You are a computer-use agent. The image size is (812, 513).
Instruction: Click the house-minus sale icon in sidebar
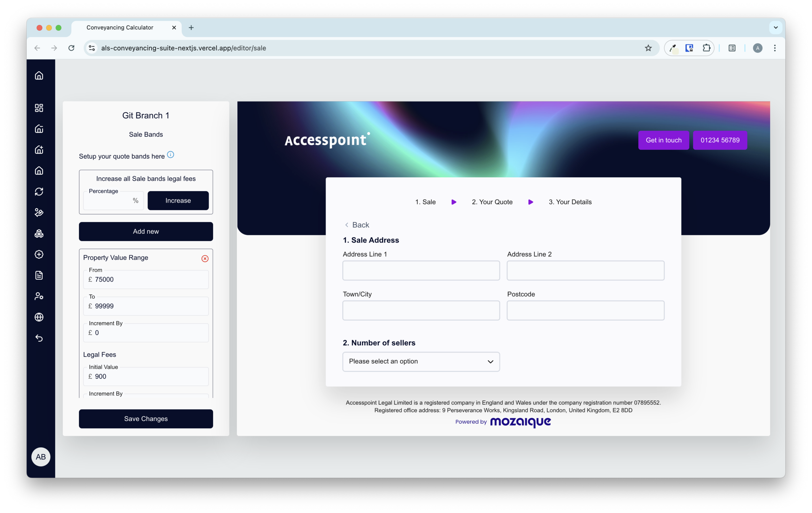39,129
